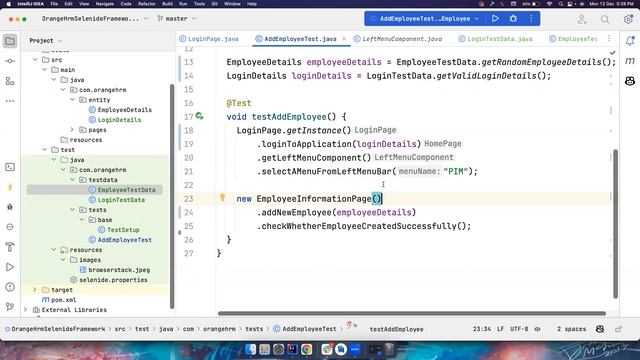Toggle read-only lock icon in status bar
This screenshot has width=640, height=360.
click(x=619, y=329)
